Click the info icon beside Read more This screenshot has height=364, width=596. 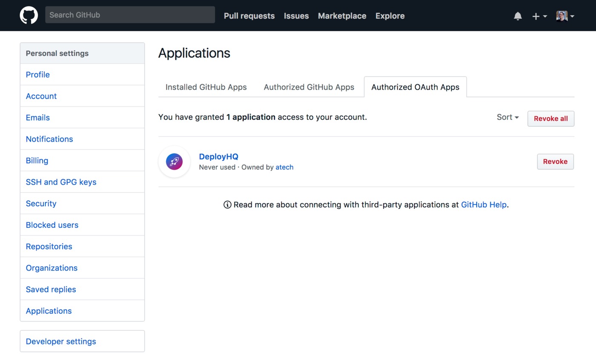click(x=227, y=205)
